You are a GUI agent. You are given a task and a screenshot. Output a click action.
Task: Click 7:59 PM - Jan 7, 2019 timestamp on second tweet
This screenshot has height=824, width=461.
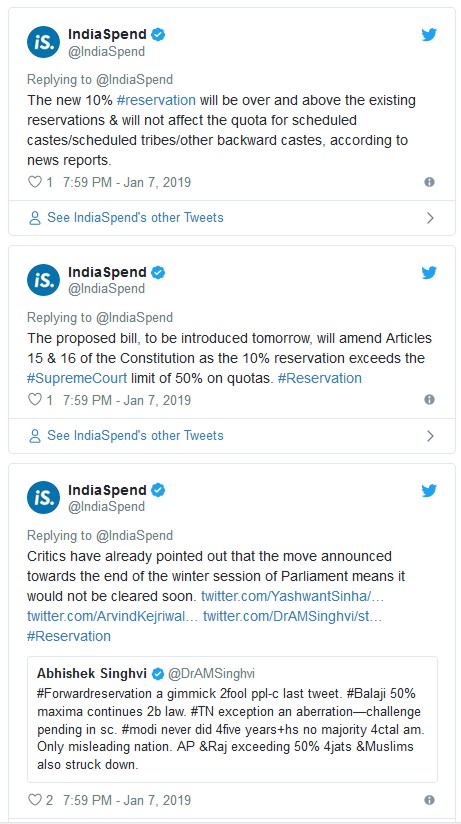127,400
